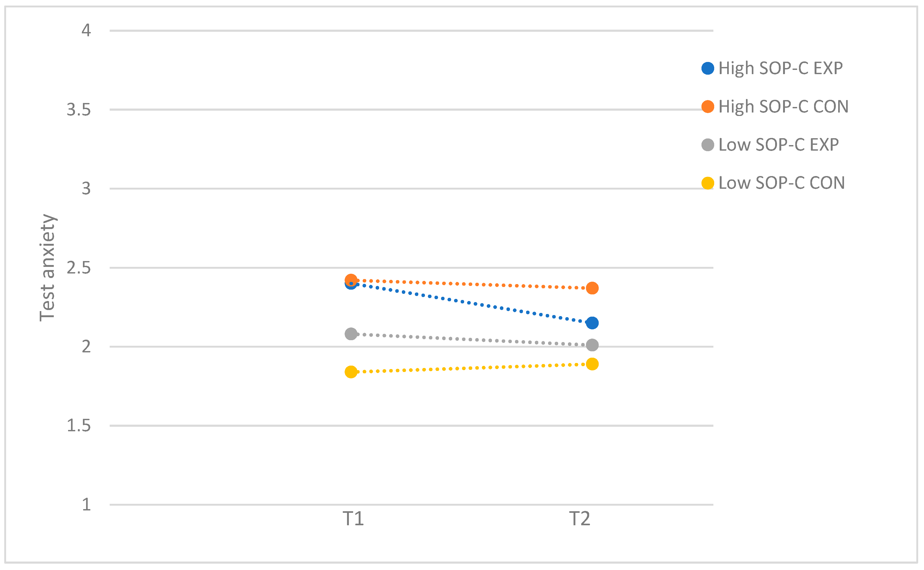Click the orange High SOP-C CON legend marker

[708, 107]
